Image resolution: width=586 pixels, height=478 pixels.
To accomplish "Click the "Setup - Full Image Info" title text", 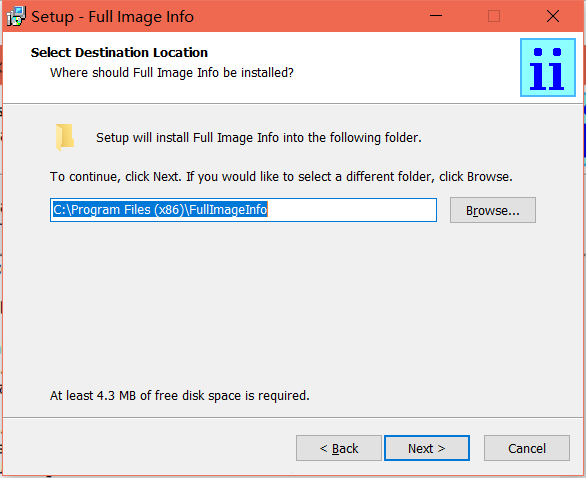I will point(112,17).
